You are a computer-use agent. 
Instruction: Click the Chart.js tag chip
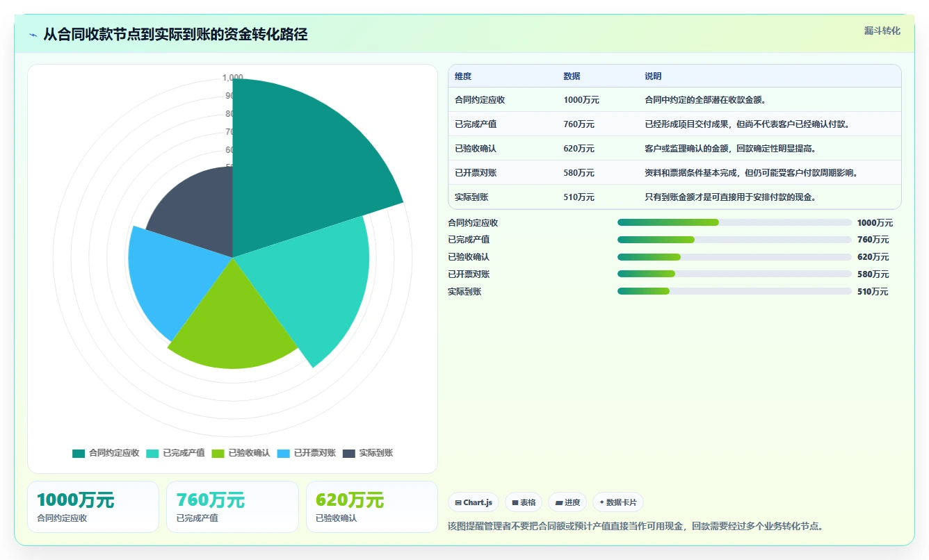point(474,502)
